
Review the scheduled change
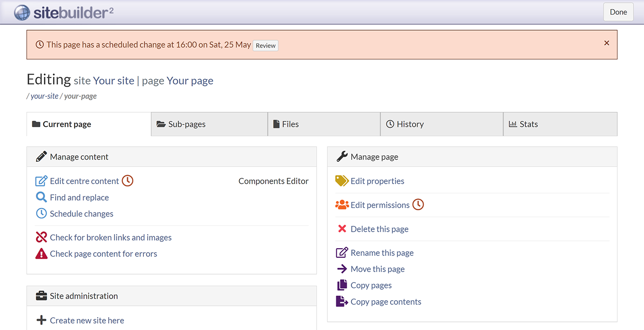pyautogui.click(x=265, y=46)
